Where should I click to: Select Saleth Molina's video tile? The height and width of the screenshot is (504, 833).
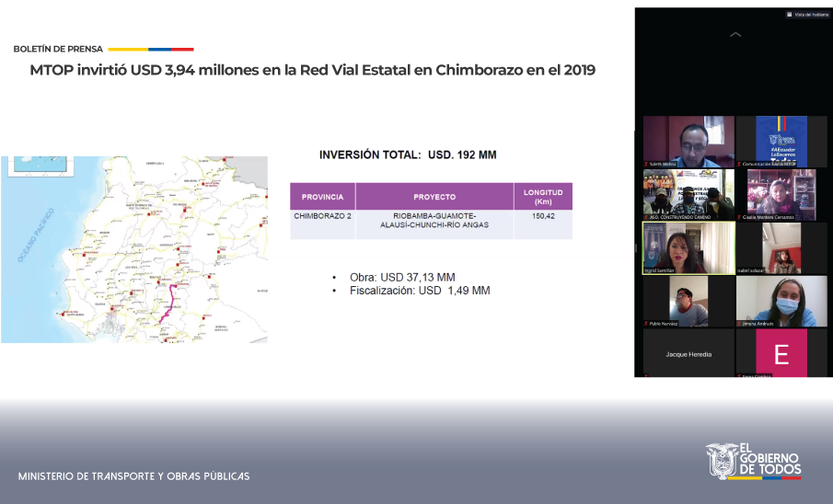click(x=688, y=141)
